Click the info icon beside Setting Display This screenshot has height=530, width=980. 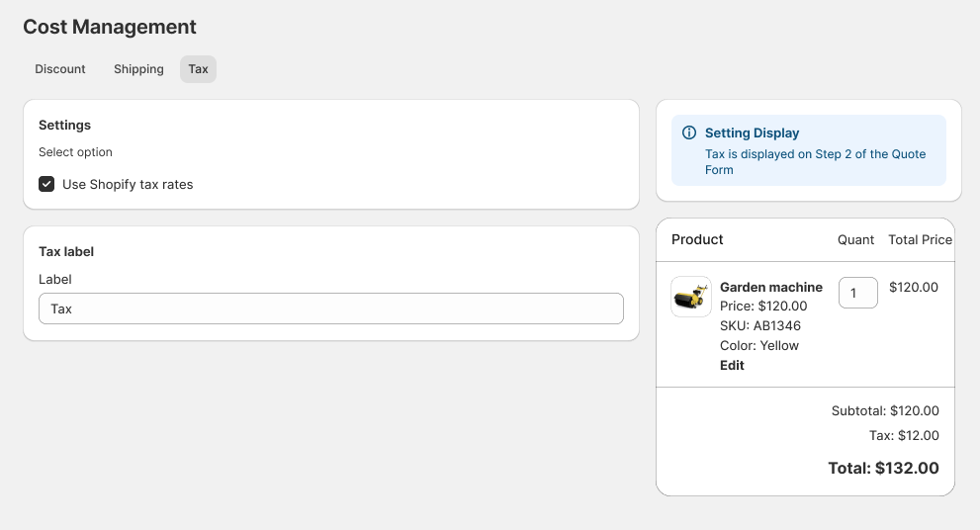click(x=689, y=133)
